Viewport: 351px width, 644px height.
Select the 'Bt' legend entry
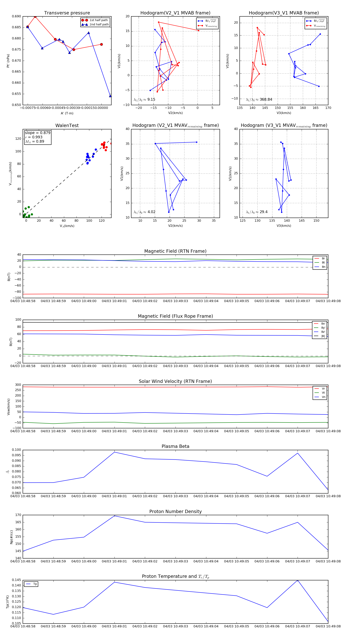(x=320, y=262)
